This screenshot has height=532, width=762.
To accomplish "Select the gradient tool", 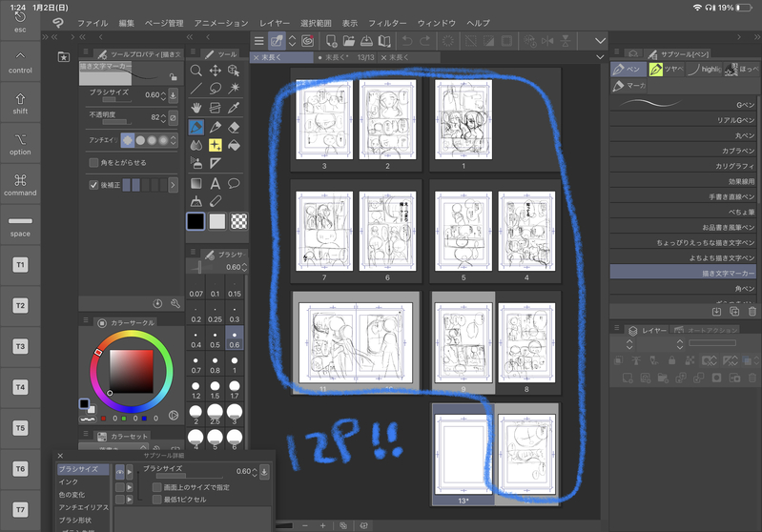I will pyautogui.click(x=196, y=184).
